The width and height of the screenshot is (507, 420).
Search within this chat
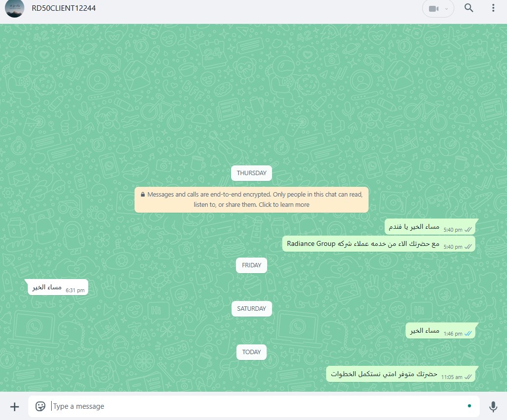coord(469,8)
